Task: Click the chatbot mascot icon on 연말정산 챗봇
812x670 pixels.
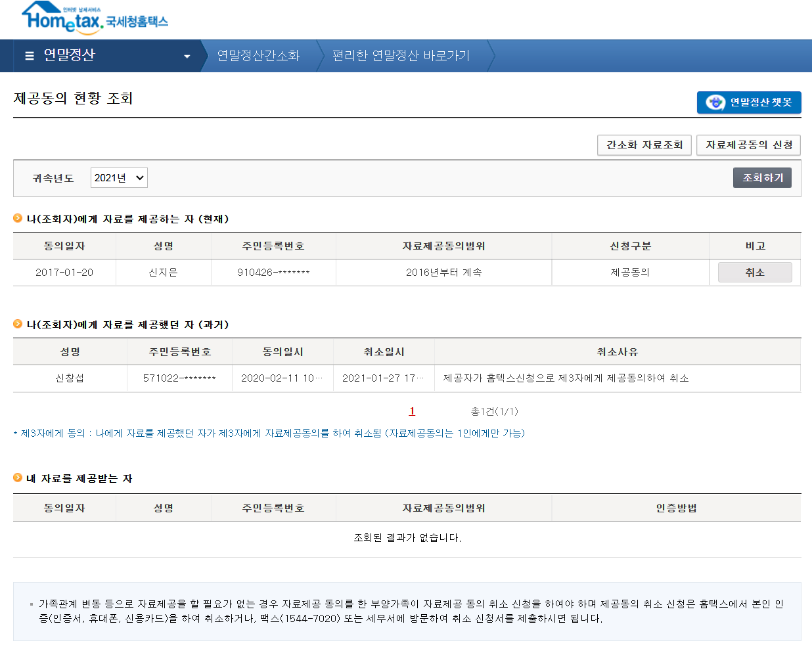Action: [715, 102]
